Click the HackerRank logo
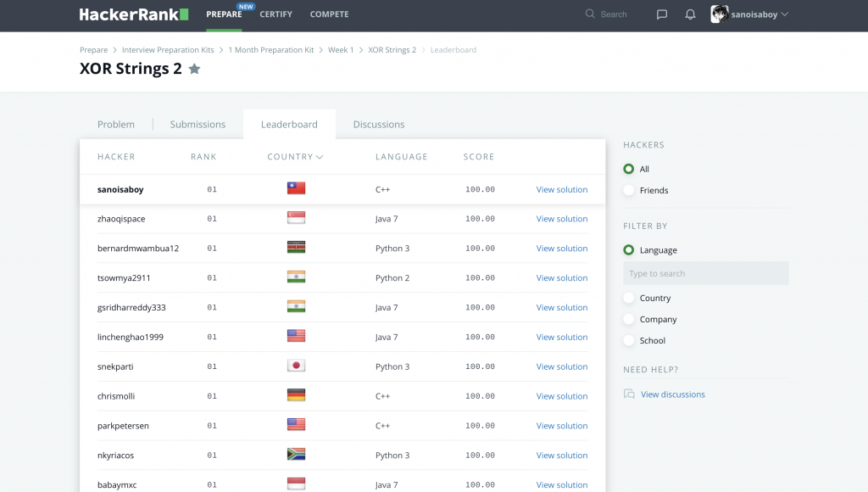Viewport: 868px width, 492px height. tap(133, 14)
